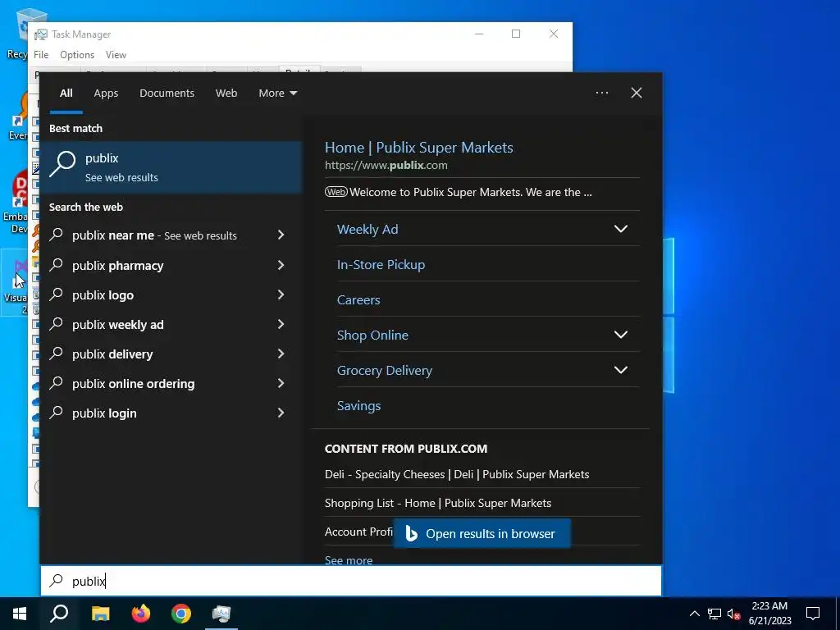Screen dimensions: 840x630
Task: Open the File menu in Task Manager
Action: coord(41,55)
